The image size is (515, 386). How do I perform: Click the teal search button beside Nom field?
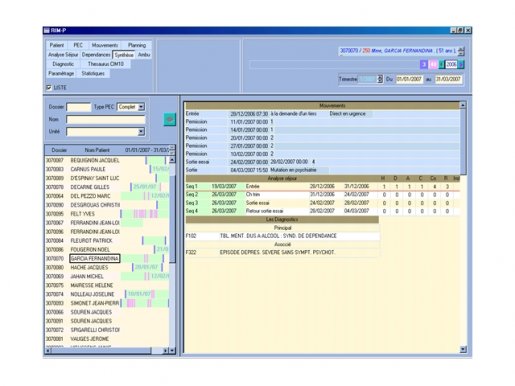(x=170, y=119)
